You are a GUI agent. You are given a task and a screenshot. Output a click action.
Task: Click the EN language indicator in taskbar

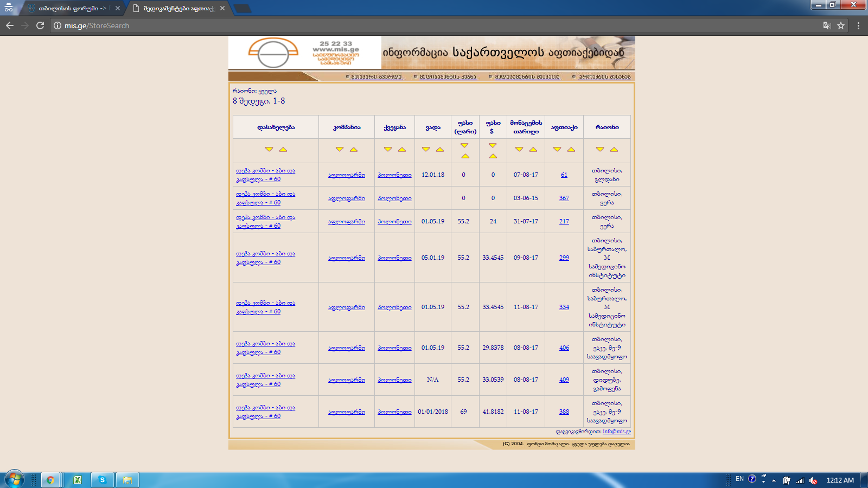pyautogui.click(x=739, y=479)
